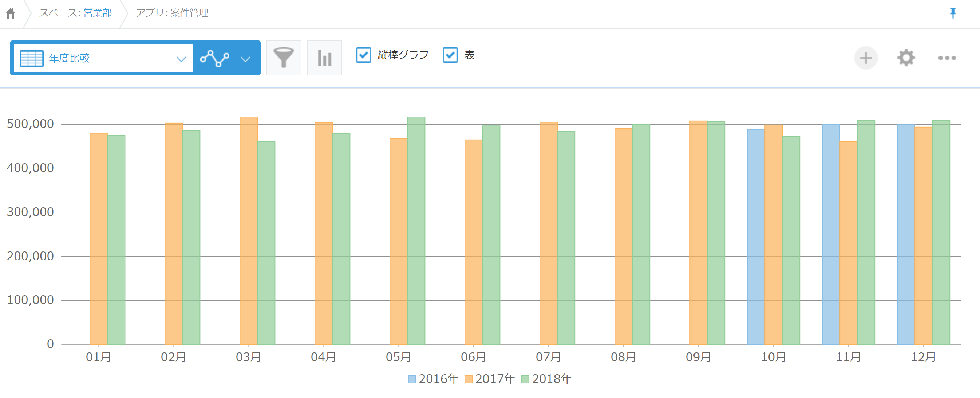Open the 年度比較 view dropdown
Screen dimensions: 980x398
103,58
